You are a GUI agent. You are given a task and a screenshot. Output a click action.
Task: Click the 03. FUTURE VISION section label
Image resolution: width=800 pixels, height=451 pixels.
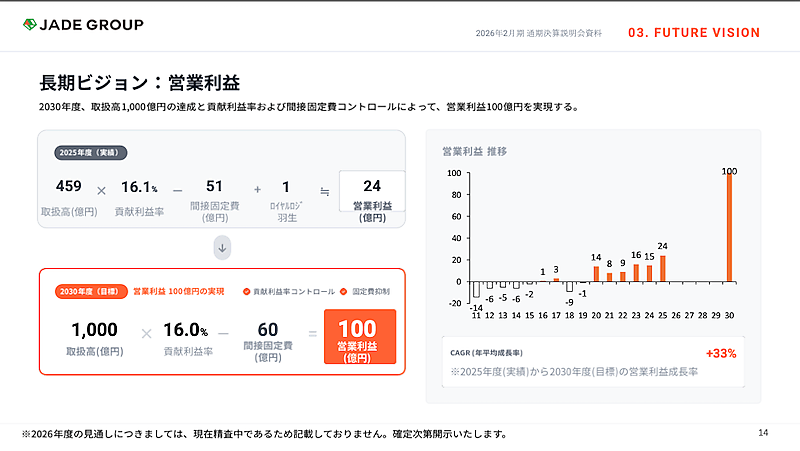694,33
